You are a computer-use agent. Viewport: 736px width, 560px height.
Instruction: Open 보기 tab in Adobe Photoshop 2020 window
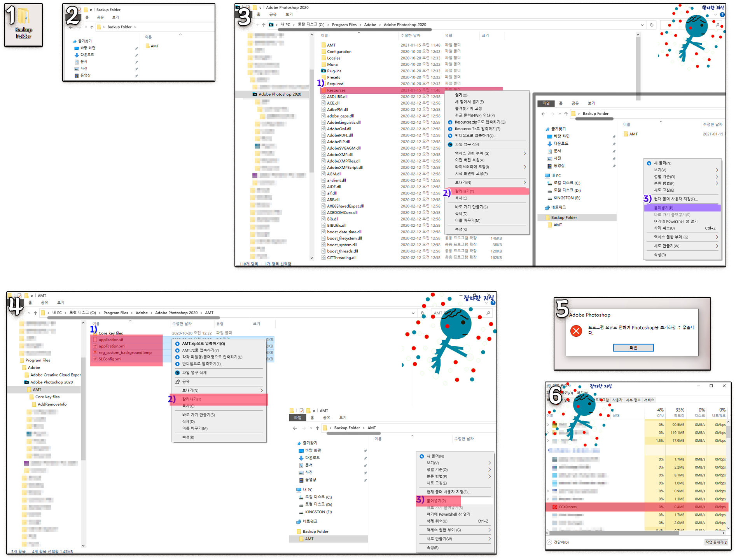(289, 15)
